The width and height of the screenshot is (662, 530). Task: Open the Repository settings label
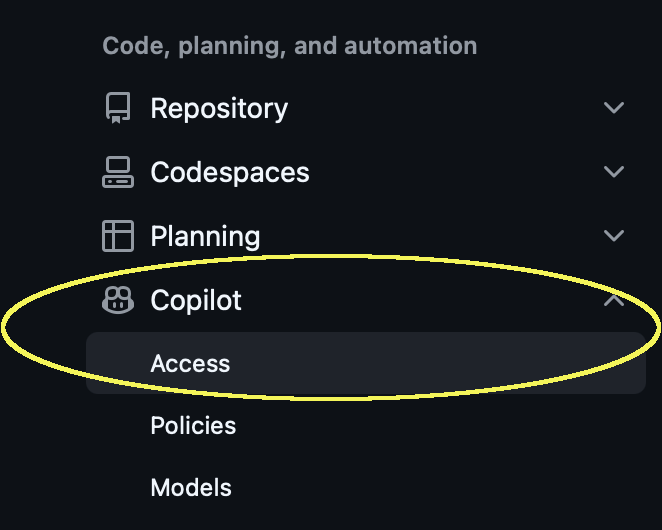219,108
